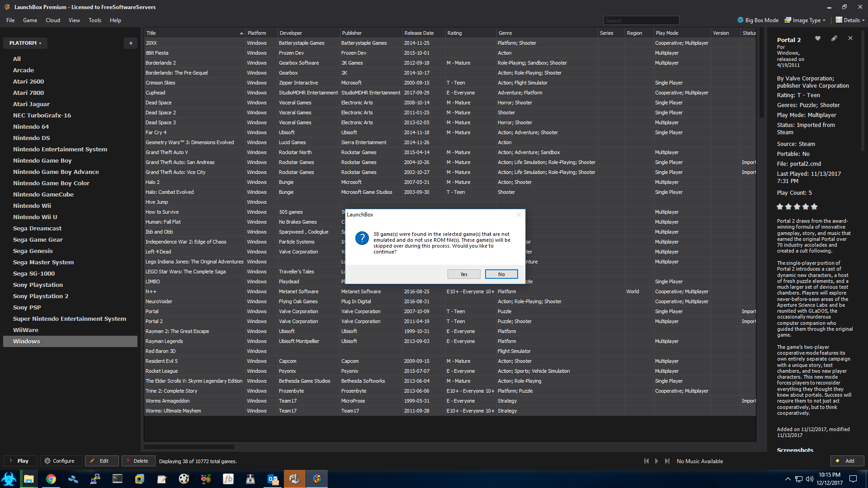Click Yes in the LaunchBox dialog
Screen dimensions: 868x488
[x=464, y=274]
